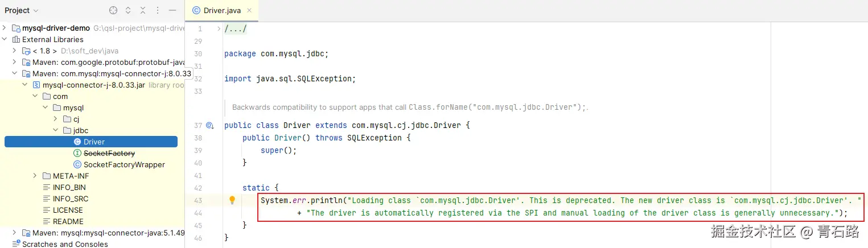Screen dimensions: 868x248
Task: Click the 'super();' call in constructor
Action: tap(279, 151)
